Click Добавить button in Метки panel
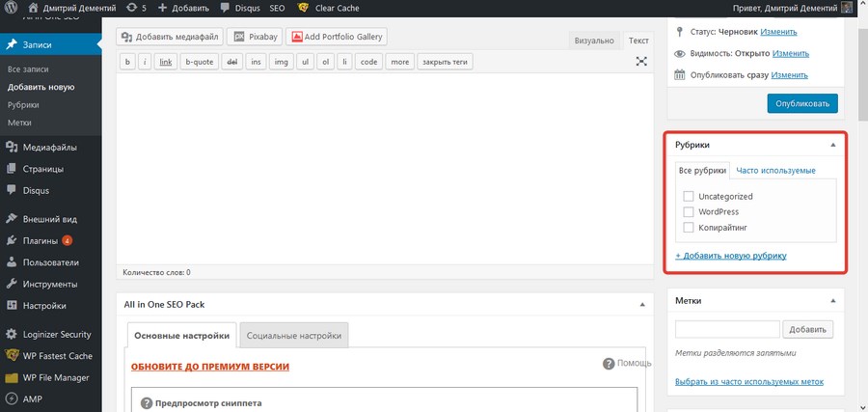Screen dimensions: 868x412 807,329
